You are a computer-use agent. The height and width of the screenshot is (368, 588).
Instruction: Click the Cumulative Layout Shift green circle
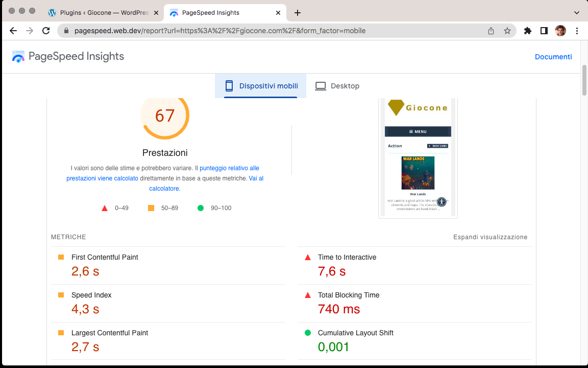coord(308,333)
